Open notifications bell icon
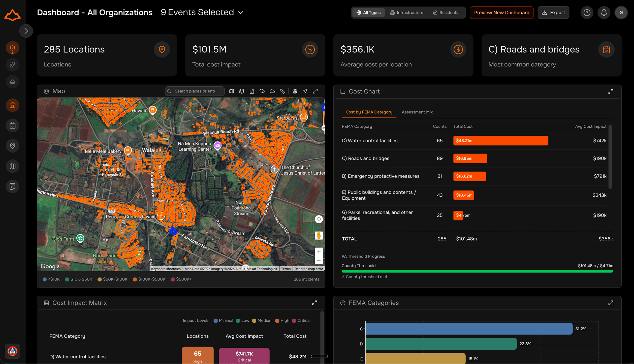 604,13
